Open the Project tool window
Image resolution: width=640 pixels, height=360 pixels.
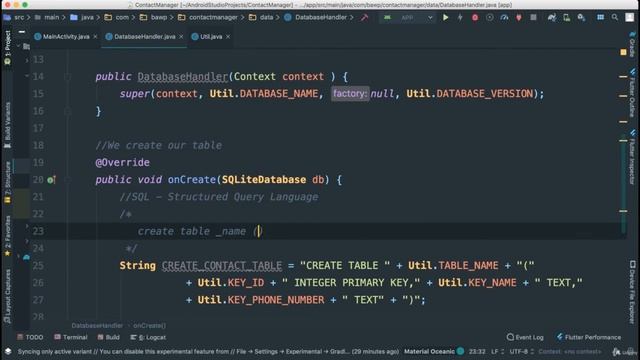point(7,48)
